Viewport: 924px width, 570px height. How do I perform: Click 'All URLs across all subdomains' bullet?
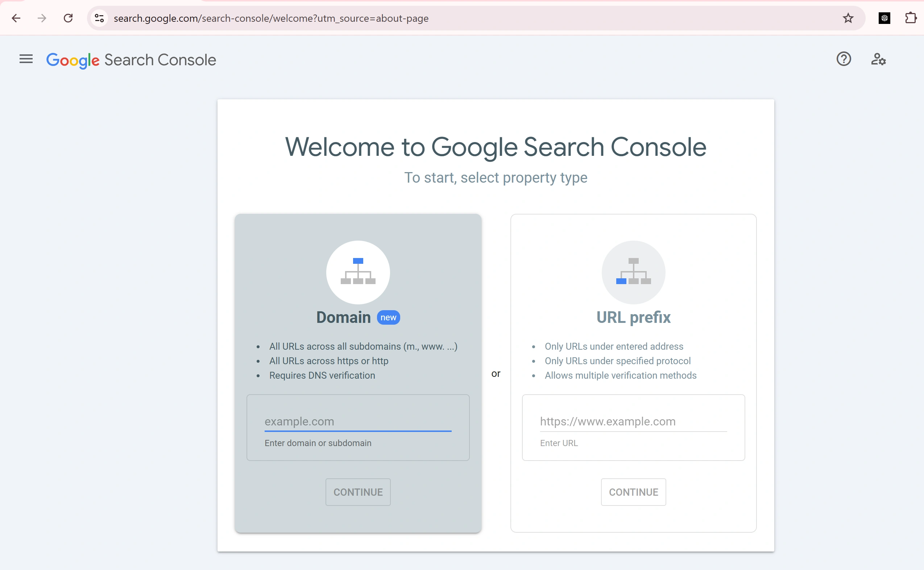363,346
